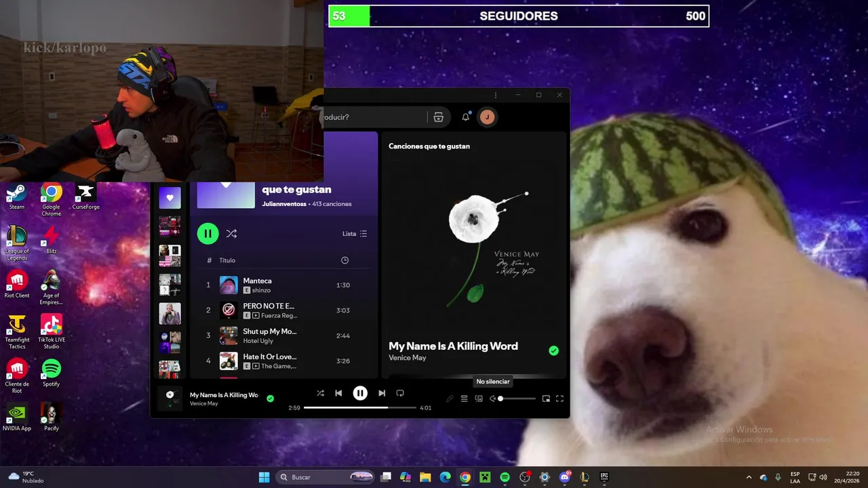This screenshot has width=868, height=488.
Task: Select the track PERO NO TE E... by Fuerza Reg...
Action: coord(283,310)
